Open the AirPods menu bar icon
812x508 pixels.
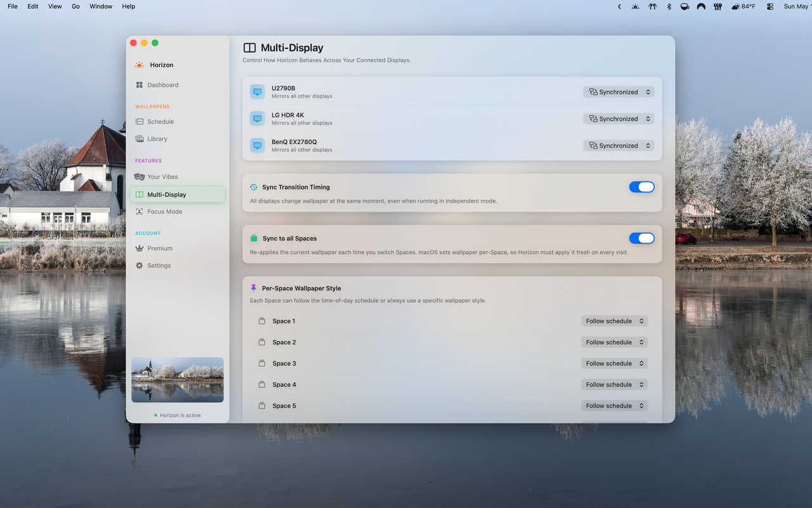pos(652,6)
